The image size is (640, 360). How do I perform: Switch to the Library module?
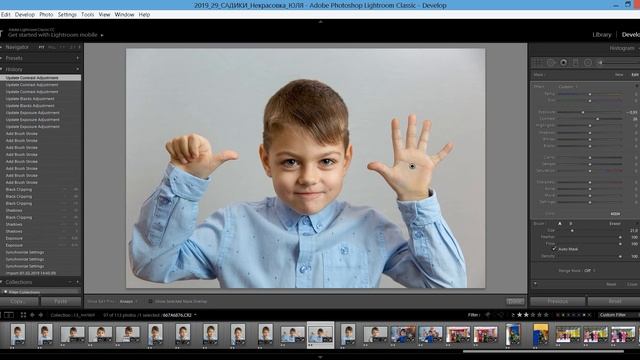click(x=602, y=35)
